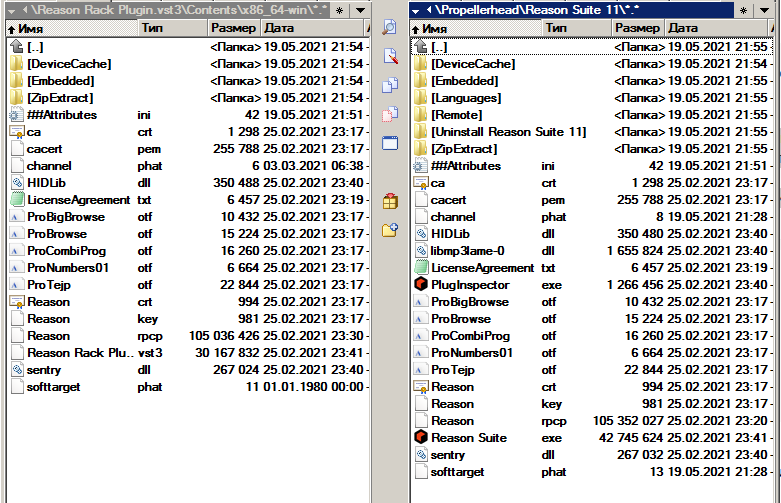Screen dimensions: 781x503
Task: Click the LicenseAgreement txt icon in the left panel
Action: tap(17, 200)
